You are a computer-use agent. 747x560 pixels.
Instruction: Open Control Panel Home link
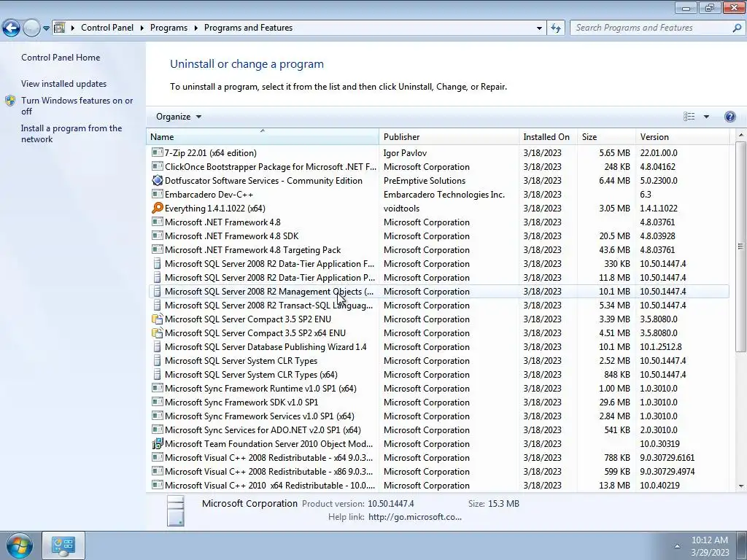tap(61, 58)
